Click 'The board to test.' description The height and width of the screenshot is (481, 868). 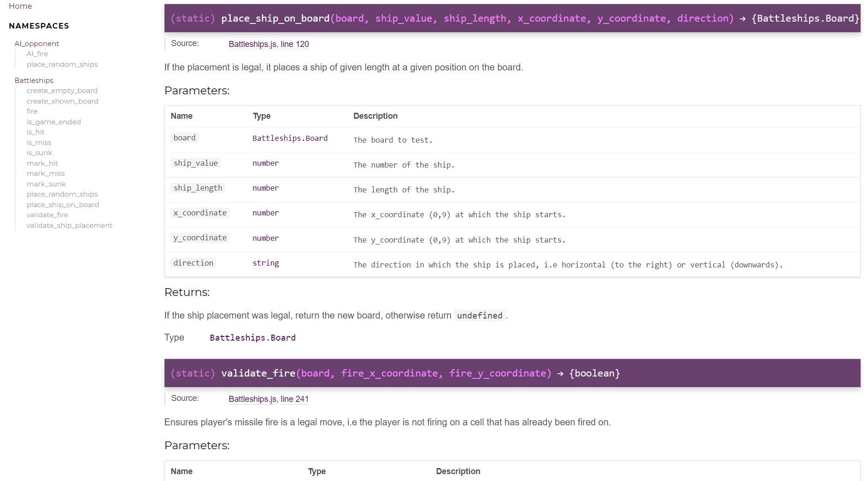(393, 140)
